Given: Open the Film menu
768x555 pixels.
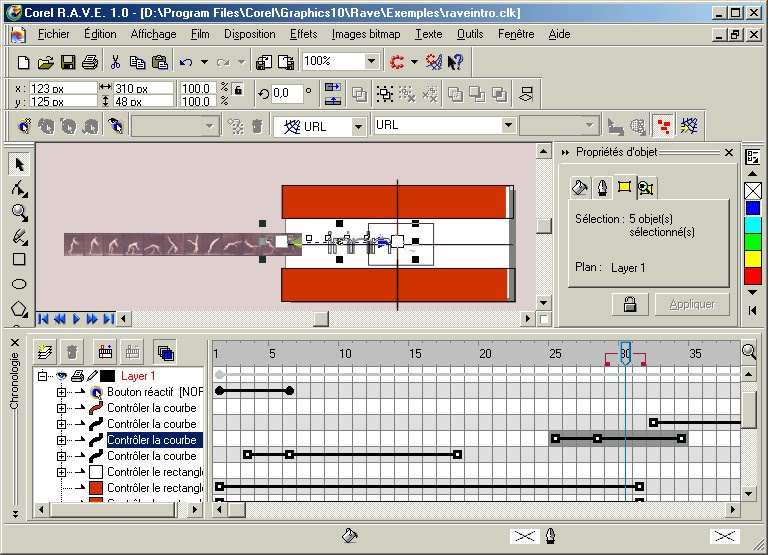Looking at the screenshot, I should [x=200, y=34].
